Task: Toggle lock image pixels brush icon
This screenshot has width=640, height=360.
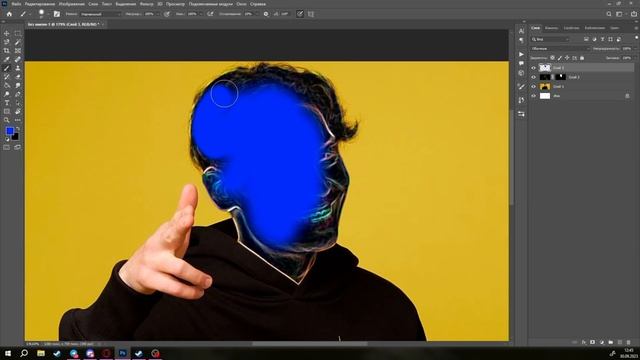Action: [560, 58]
